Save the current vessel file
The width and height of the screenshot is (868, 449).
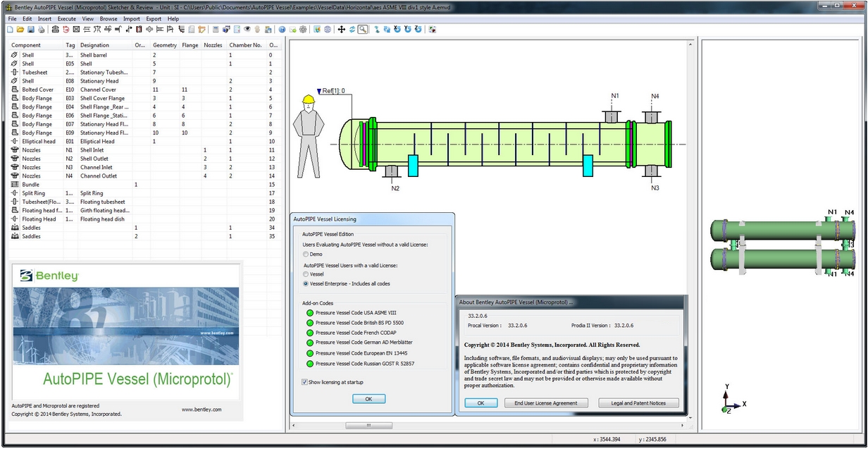tap(31, 30)
